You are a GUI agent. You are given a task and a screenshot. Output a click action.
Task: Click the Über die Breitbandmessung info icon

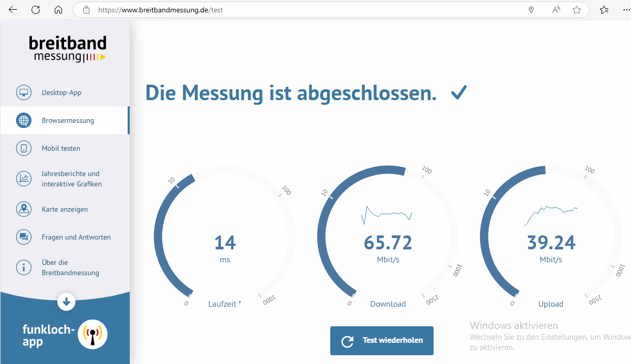point(24,267)
